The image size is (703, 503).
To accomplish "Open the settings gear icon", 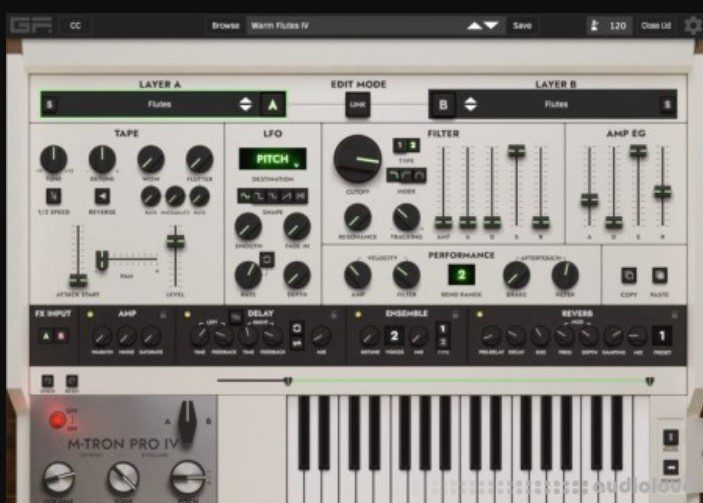I will 693,26.
